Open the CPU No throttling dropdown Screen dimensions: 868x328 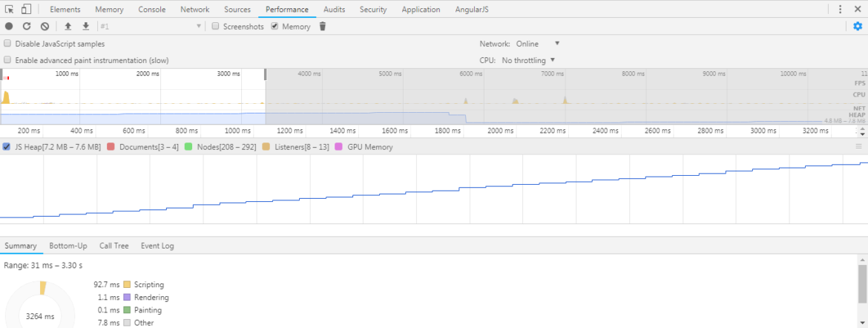click(x=529, y=60)
